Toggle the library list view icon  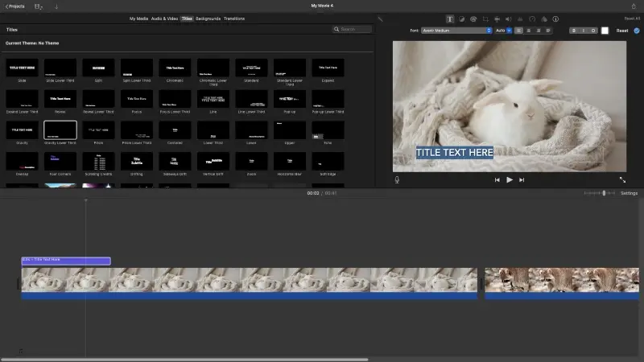38,6
